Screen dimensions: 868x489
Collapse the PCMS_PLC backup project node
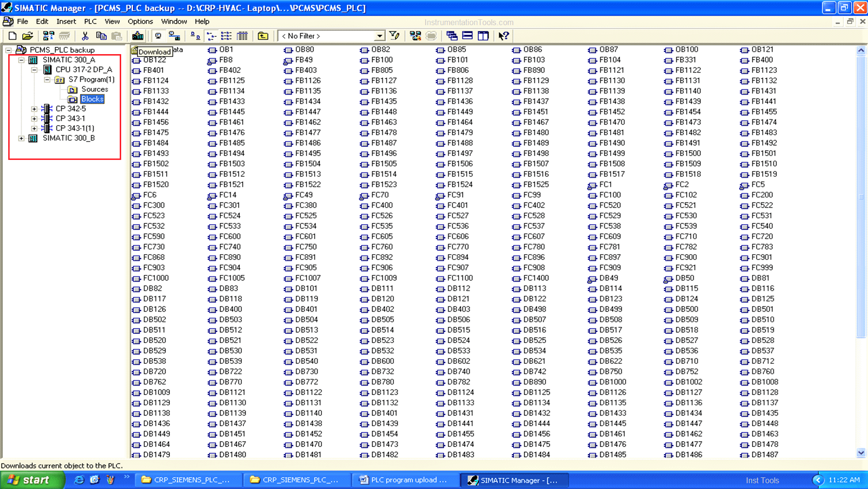[9, 50]
